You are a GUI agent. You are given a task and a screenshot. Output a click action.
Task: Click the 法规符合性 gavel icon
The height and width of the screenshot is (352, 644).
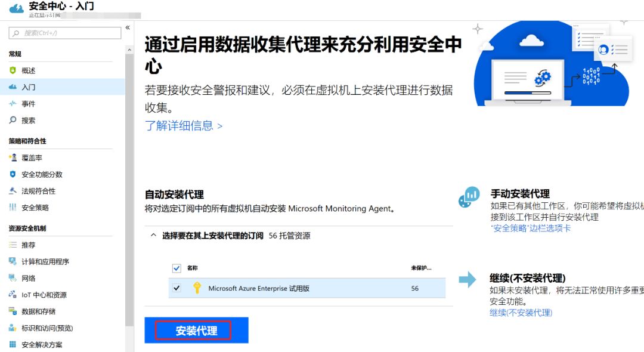coord(13,190)
